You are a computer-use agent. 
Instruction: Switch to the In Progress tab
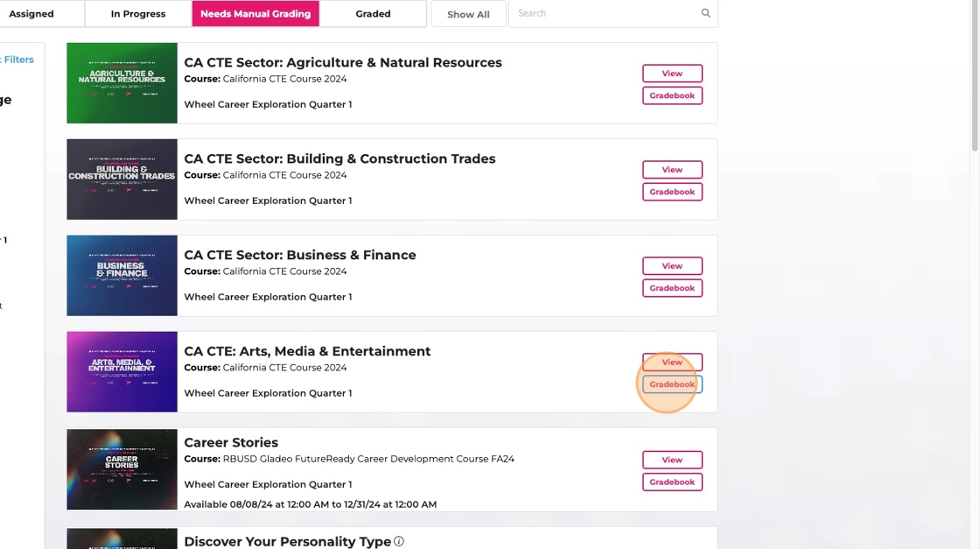point(138,14)
